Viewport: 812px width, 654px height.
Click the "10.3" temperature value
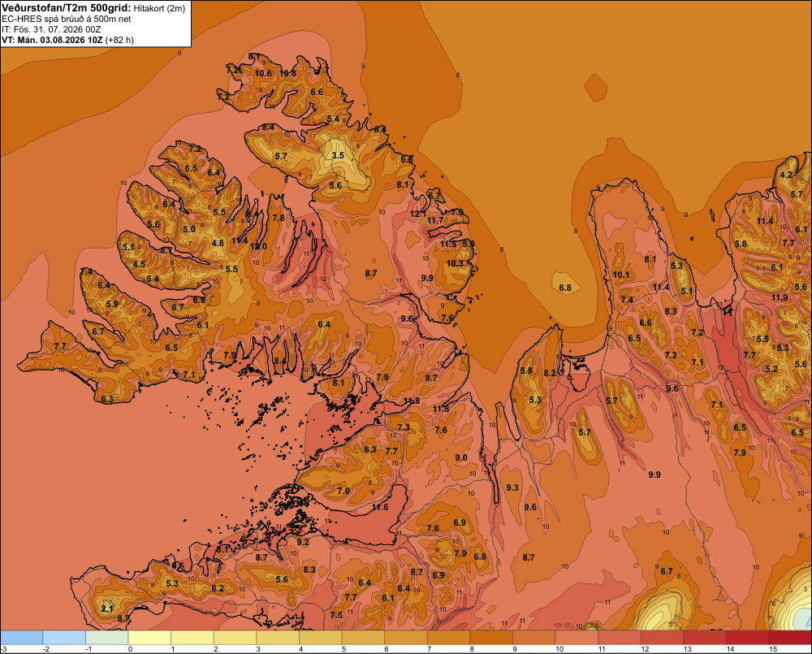click(x=455, y=263)
